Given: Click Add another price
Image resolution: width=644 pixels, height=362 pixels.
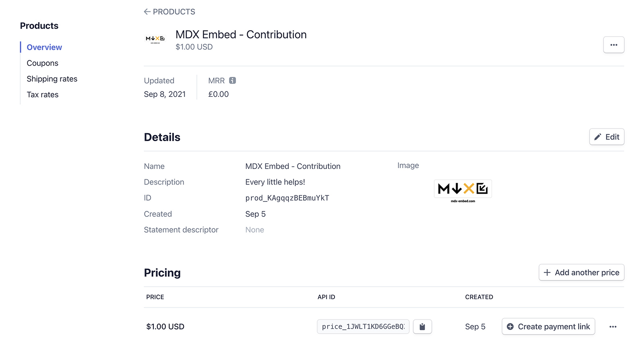Looking at the screenshot, I should 581,272.
